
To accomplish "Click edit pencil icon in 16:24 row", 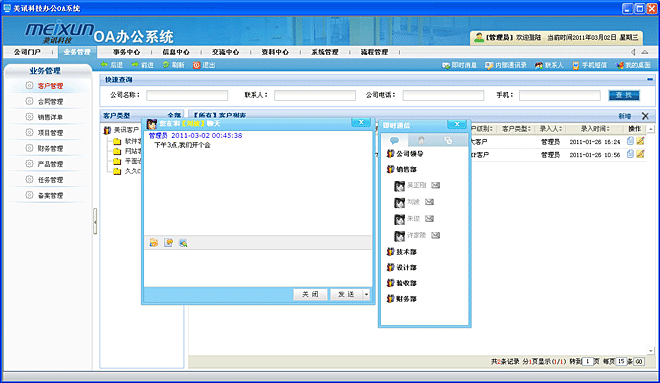I will [x=640, y=141].
